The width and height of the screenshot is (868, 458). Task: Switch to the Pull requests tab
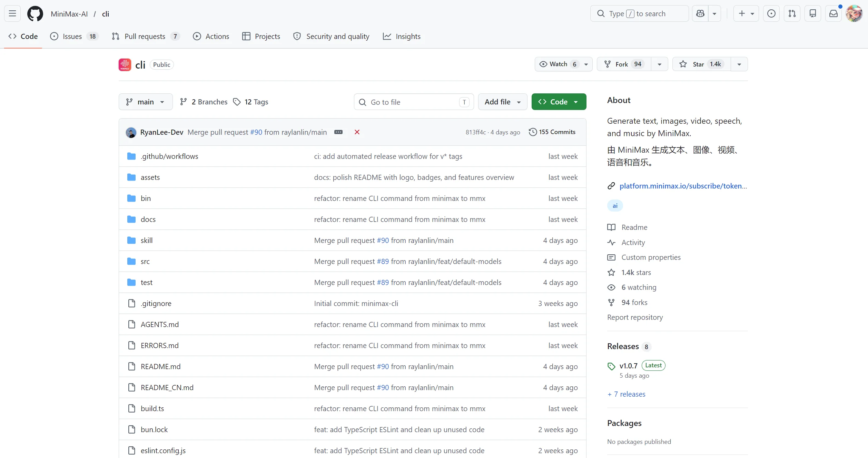coord(145,37)
